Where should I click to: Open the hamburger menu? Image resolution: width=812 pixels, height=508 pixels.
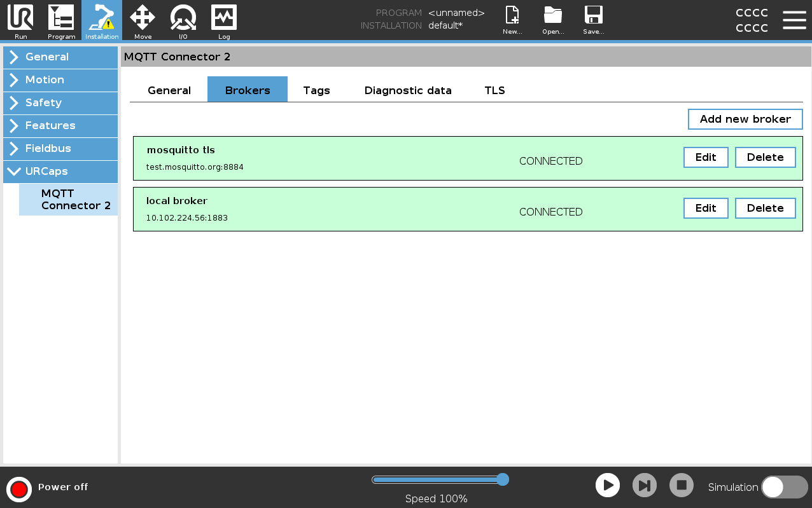tap(794, 20)
